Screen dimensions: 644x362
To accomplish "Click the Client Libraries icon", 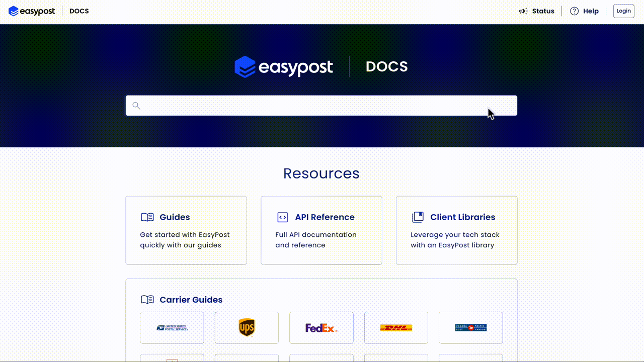I will click(x=418, y=217).
